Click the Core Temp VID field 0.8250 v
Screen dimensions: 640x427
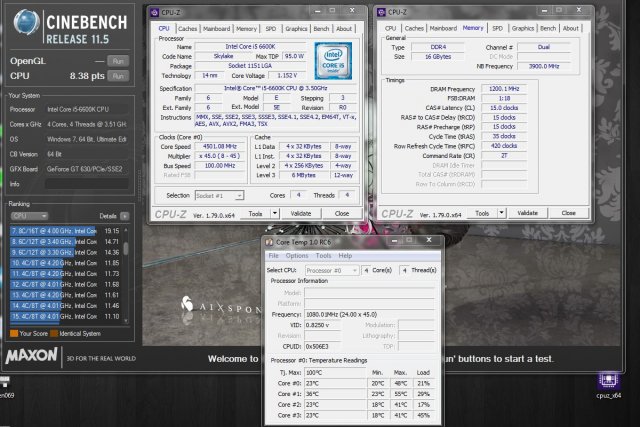(322, 325)
